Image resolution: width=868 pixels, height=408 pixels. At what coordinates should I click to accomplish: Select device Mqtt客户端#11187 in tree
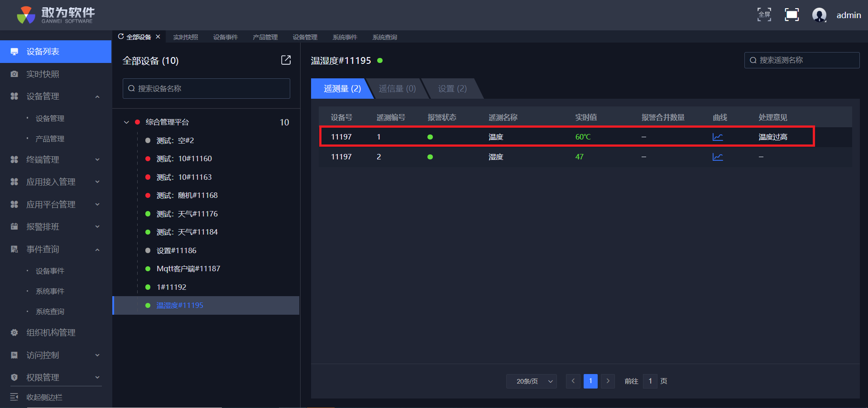[188, 269]
